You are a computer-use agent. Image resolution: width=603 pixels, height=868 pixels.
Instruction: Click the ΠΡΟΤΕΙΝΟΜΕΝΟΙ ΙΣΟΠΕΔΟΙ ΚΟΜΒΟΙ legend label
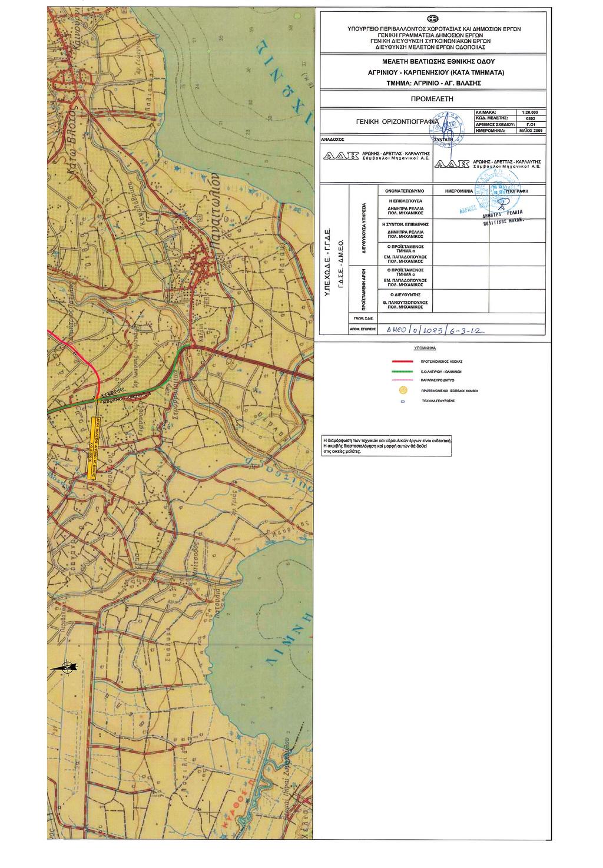pos(450,390)
